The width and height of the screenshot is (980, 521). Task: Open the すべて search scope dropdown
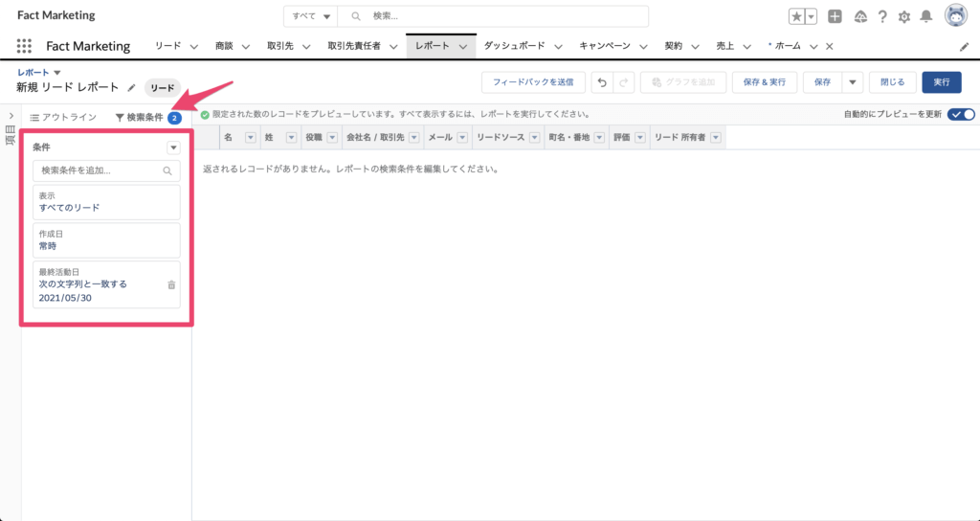(311, 16)
